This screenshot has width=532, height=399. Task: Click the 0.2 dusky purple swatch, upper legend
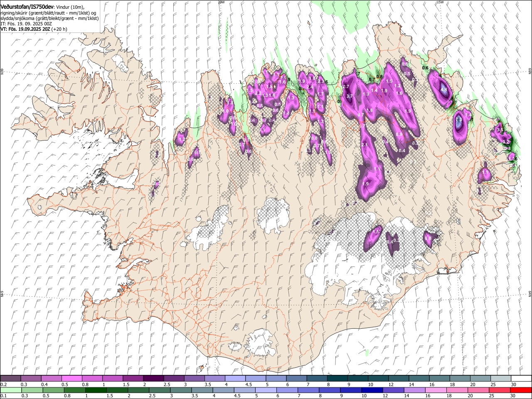point(10,379)
